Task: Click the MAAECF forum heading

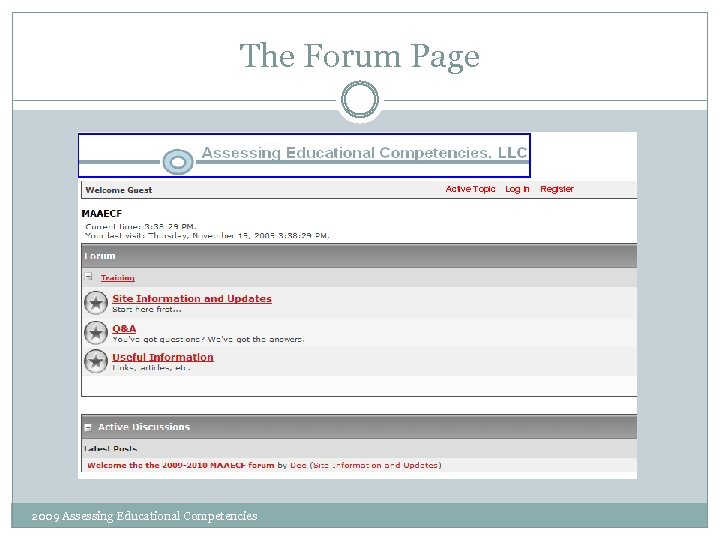Action: 101,214
